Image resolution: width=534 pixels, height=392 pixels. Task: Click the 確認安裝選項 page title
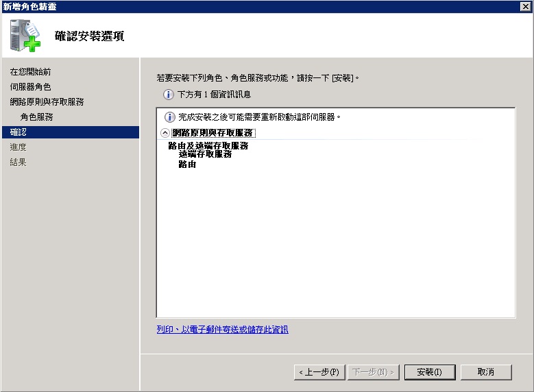[90, 36]
